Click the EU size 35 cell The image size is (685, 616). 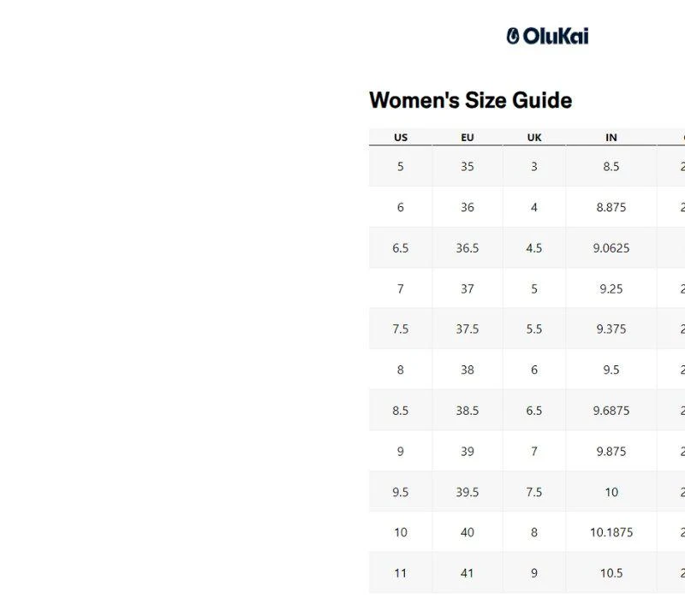point(468,167)
